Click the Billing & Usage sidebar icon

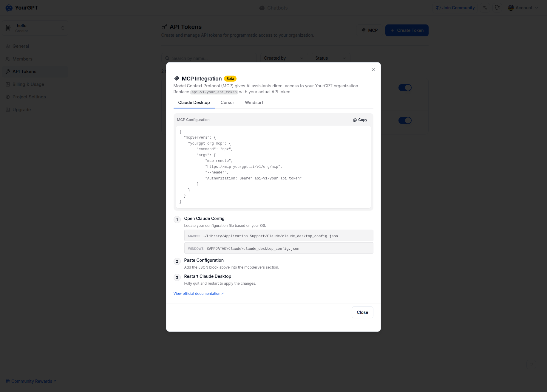pos(8,84)
